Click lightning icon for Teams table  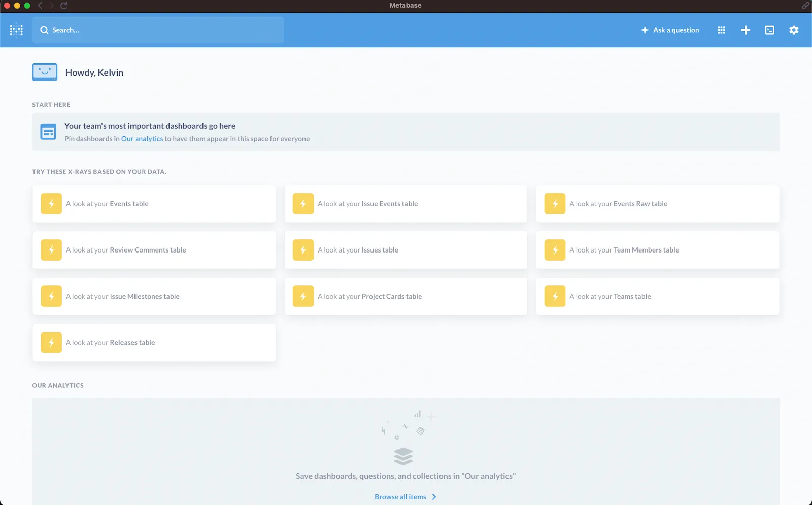click(555, 296)
